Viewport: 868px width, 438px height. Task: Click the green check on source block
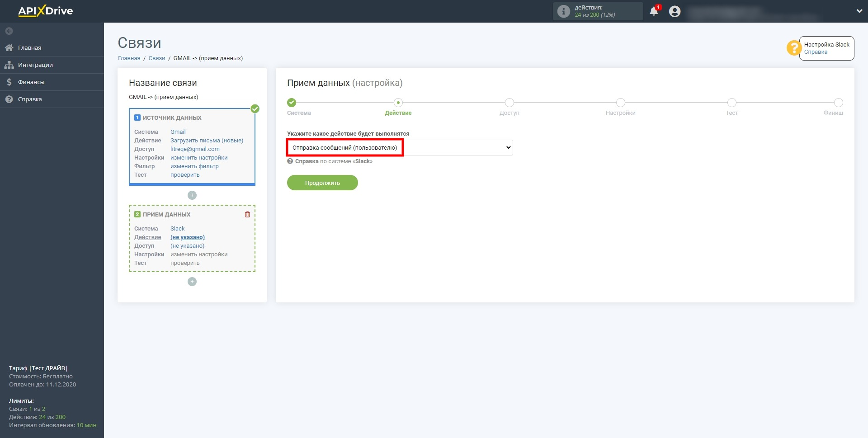tap(255, 108)
